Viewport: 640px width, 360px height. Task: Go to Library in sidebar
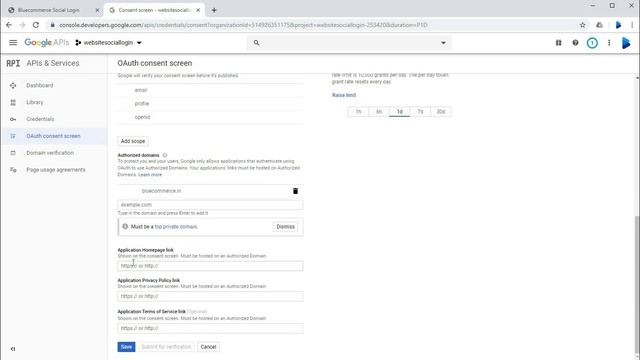coord(35,102)
